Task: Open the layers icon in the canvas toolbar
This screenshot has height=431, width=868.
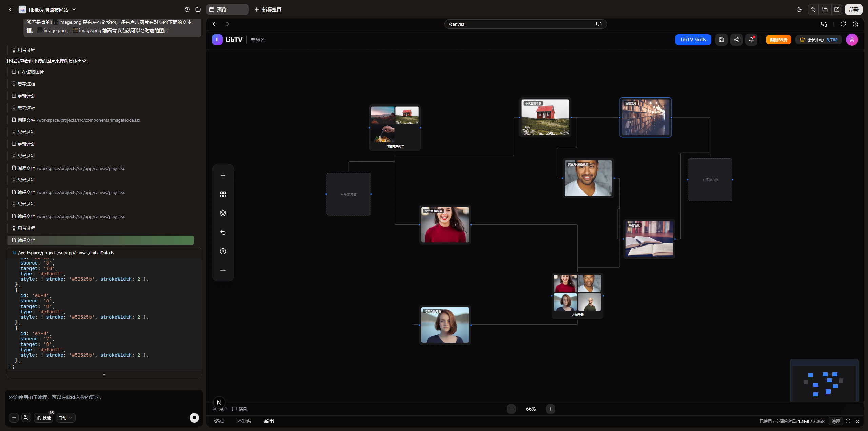Action: [223, 213]
